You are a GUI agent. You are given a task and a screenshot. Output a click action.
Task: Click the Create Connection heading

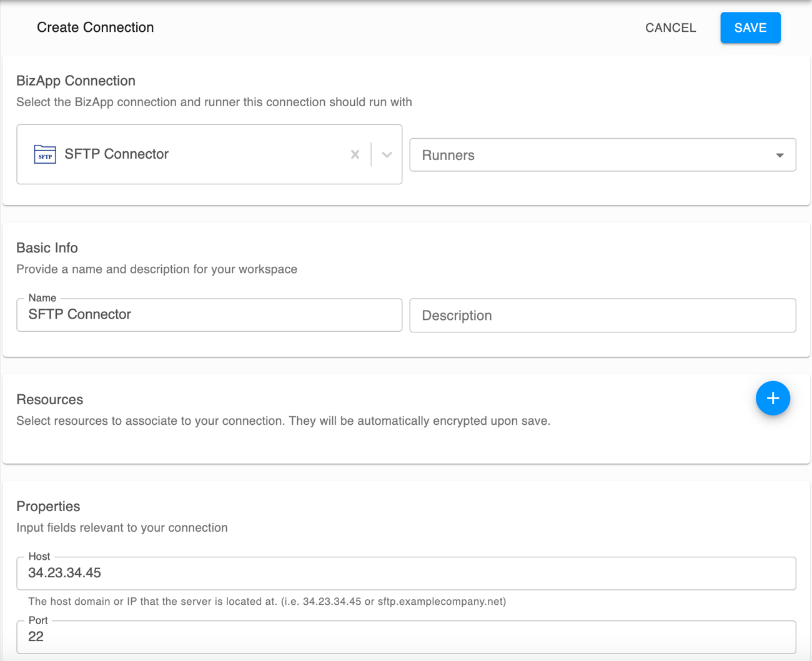(95, 27)
